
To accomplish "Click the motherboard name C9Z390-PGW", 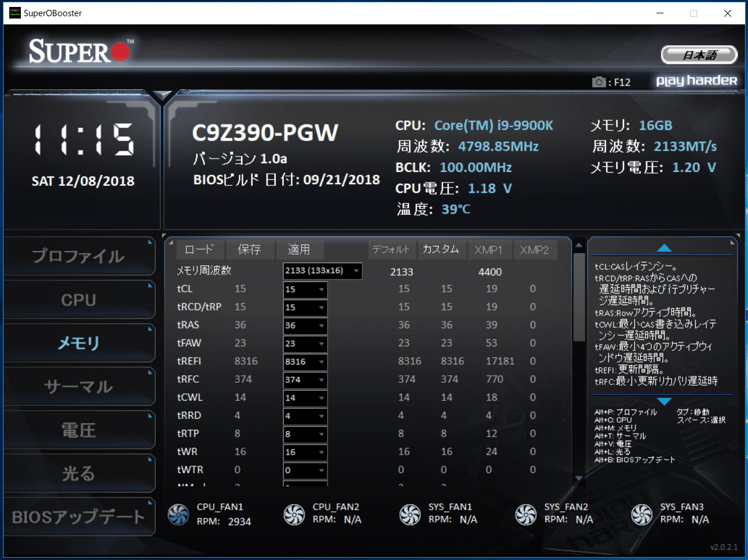I will click(x=265, y=133).
